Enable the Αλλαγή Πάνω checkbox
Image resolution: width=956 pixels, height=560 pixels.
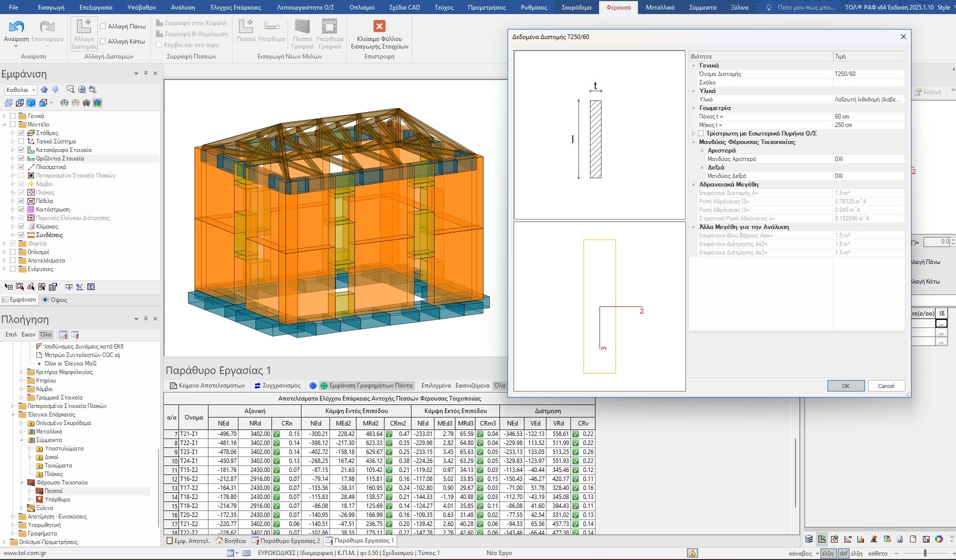[103, 26]
